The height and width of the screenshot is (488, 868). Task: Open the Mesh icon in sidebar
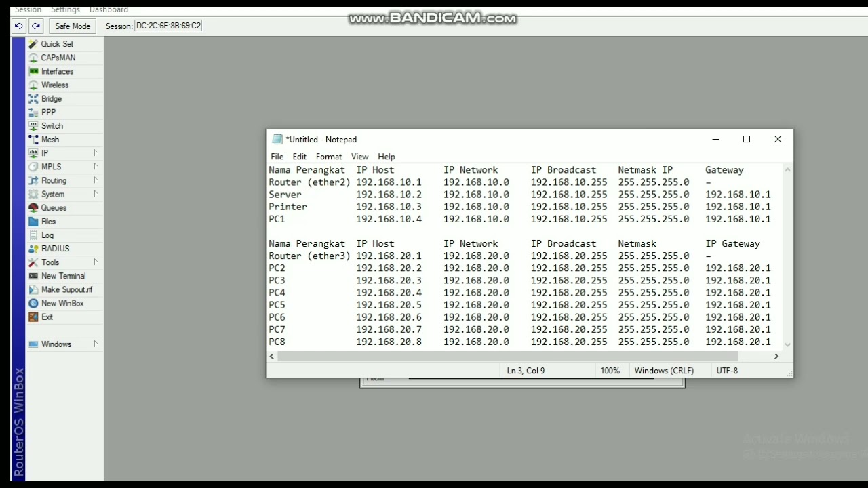(x=33, y=139)
